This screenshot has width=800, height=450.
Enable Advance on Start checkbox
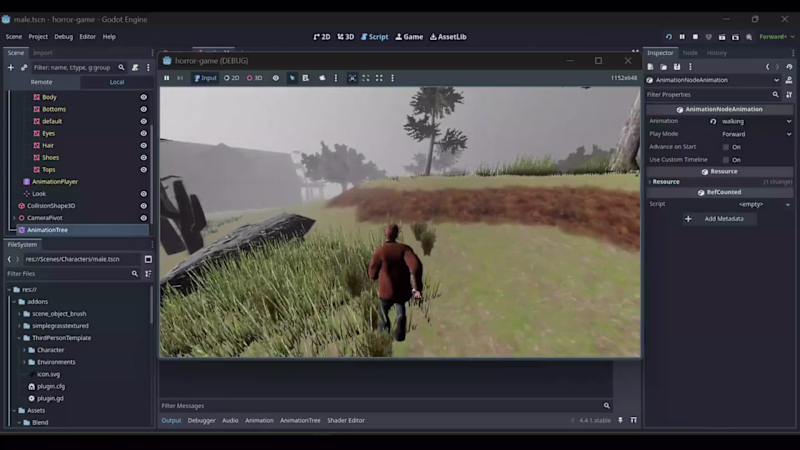pos(726,147)
